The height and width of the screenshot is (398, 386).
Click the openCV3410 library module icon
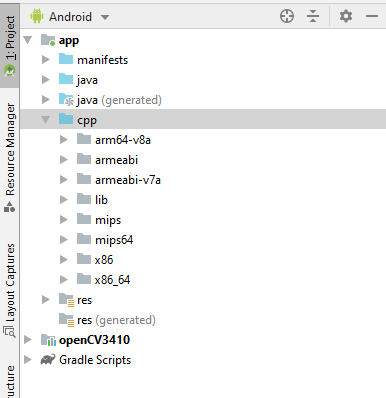click(48, 340)
